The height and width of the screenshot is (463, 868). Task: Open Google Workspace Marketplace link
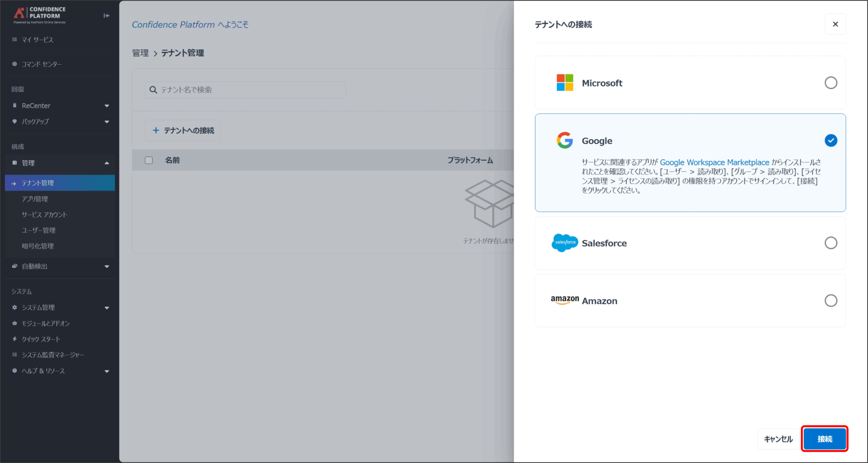(714, 162)
